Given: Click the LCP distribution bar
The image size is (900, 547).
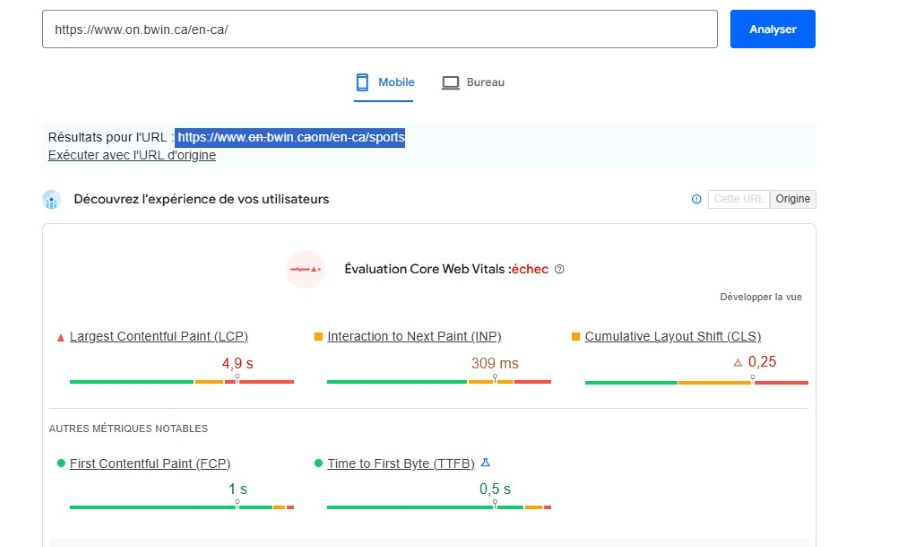Looking at the screenshot, I should [x=182, y=382].
